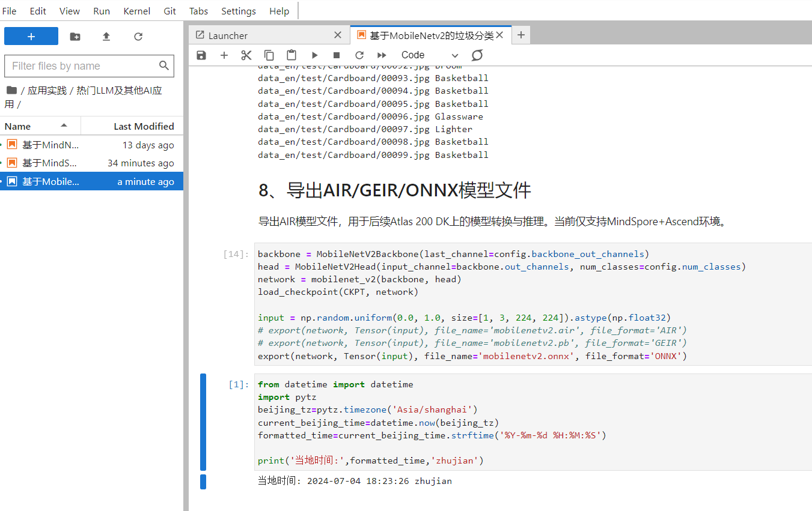Click the output line 当地时间: 2024-07-04 18:23:26

point(355,481)
